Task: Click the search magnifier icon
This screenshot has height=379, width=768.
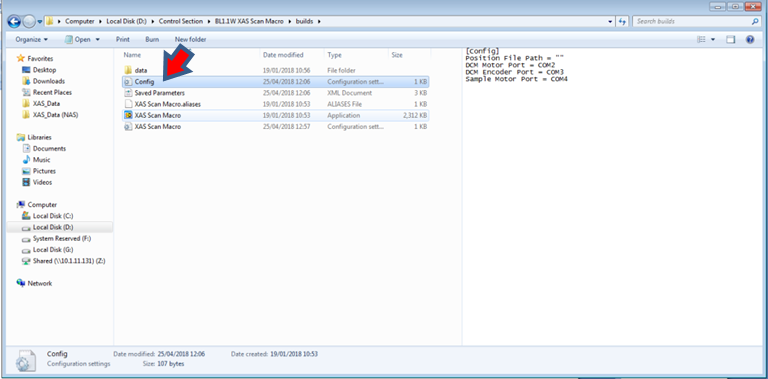Action: (755, 22)
